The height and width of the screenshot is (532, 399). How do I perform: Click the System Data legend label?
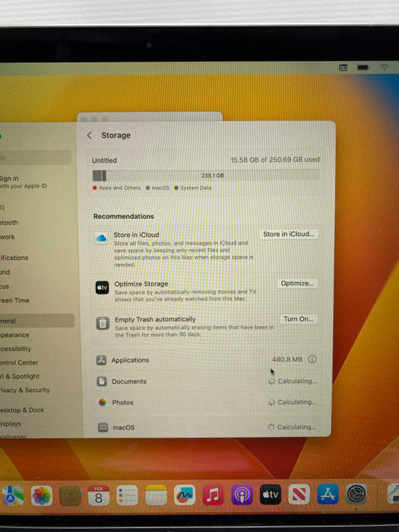[x=196, y=188]
